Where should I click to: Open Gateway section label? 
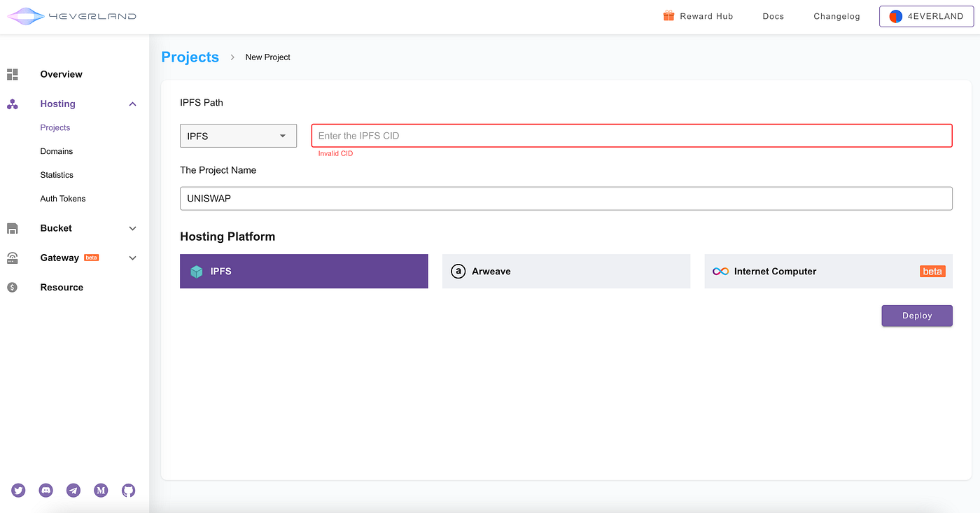coord(59,258)
